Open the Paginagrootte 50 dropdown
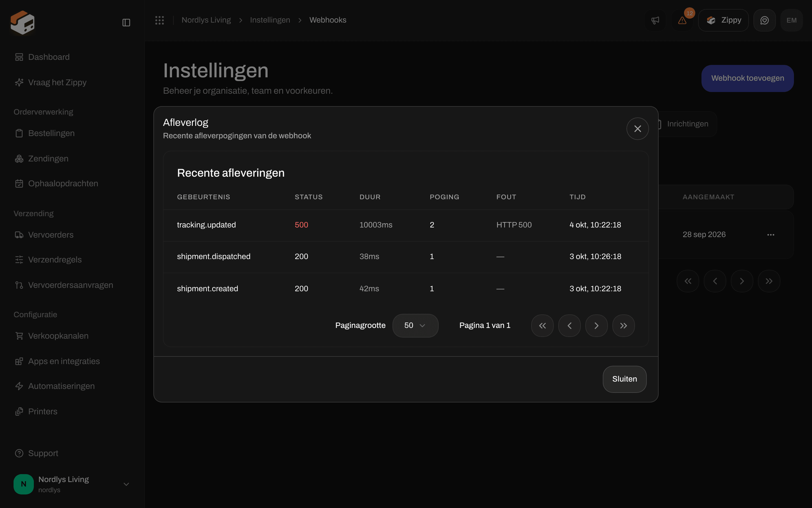 click(415, 326)
